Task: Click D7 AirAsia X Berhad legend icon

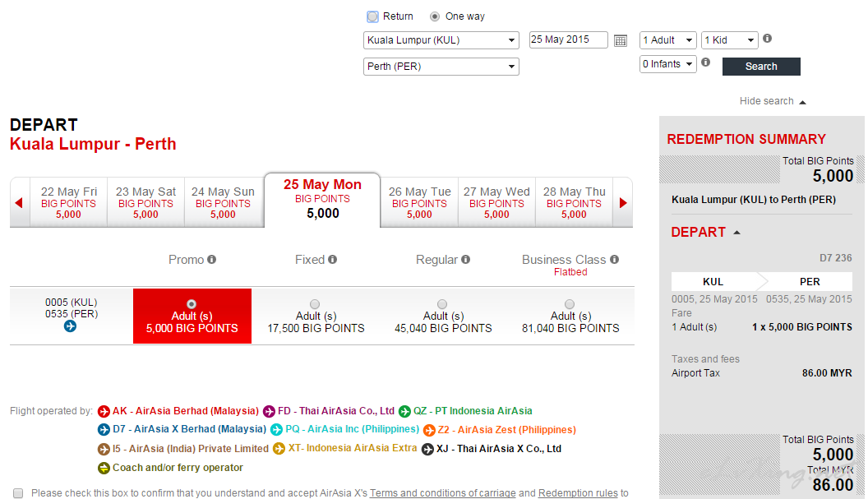Action: [x=104, y=429]
